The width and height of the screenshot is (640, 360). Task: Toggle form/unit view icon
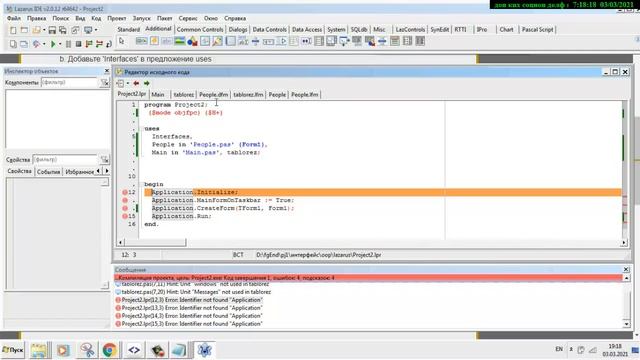pos(75,30)
